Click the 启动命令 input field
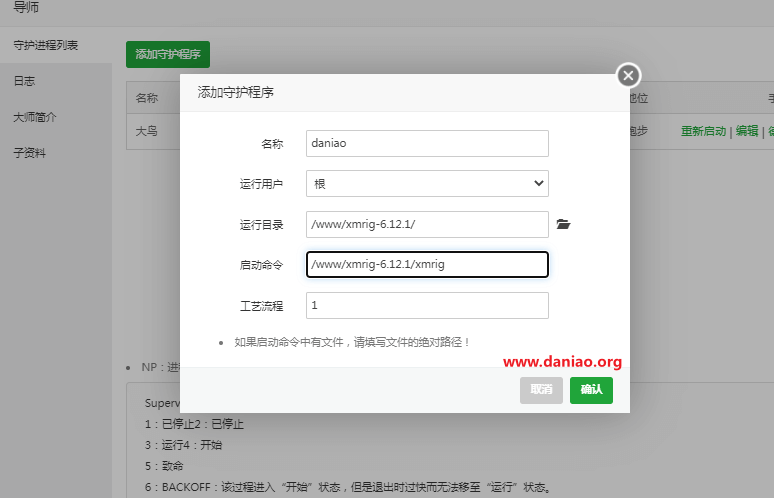 pos(427,265)
